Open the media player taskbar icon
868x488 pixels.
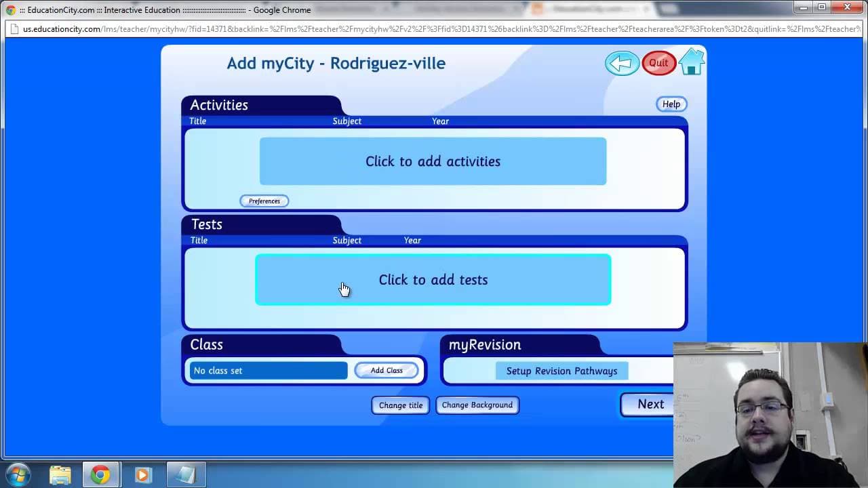(142, 475)
